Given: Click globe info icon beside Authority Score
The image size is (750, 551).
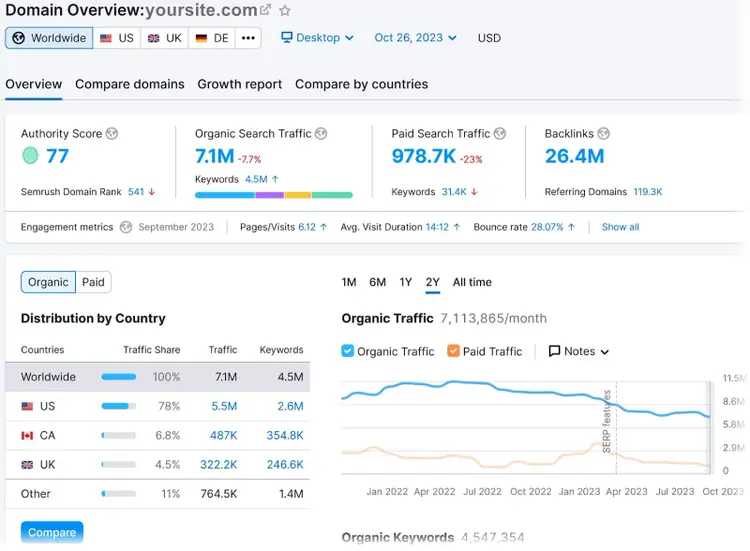Looking at the screenshot, I should pos(112,133).
